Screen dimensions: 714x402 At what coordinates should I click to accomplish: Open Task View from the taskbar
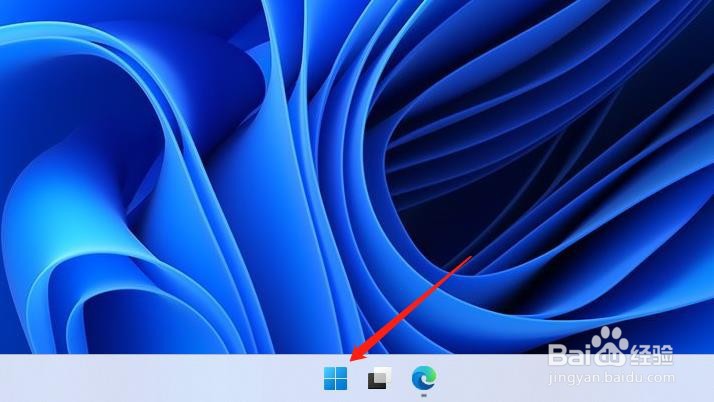pyautogui.click(x=380, y=378)
